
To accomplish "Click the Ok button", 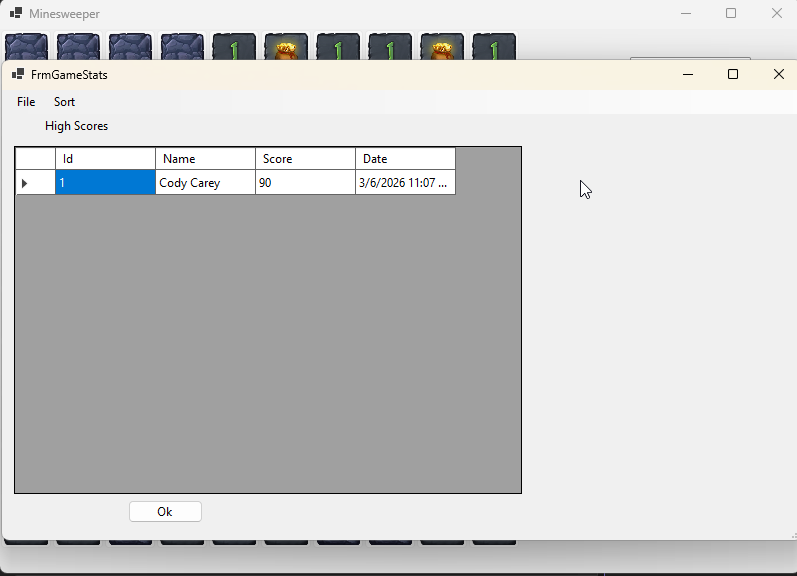I will [165, 511].
